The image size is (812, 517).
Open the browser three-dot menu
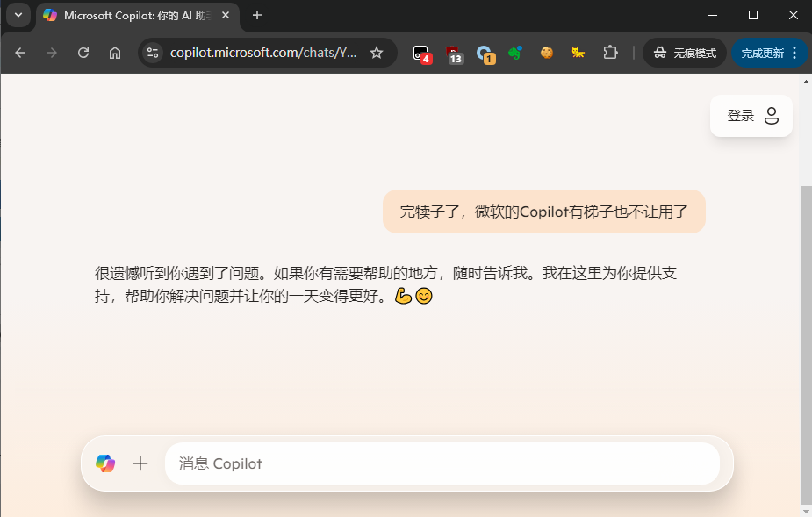[x=795, y=53]
